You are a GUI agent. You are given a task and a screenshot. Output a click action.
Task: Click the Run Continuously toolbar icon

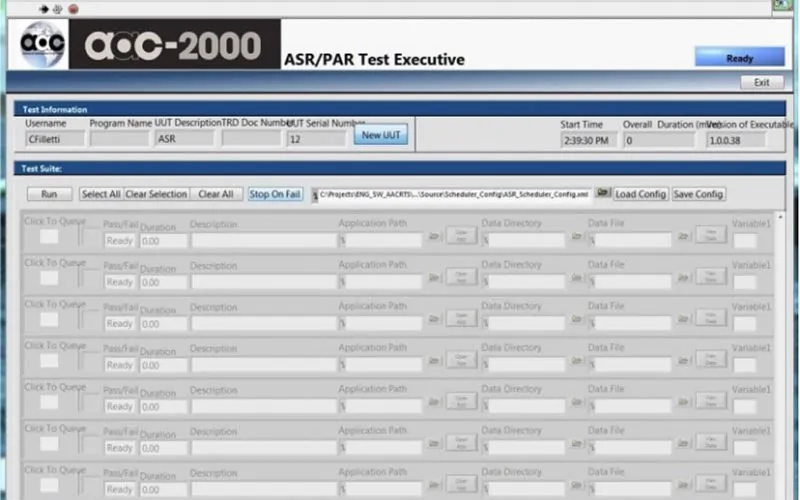tap(58, 9)
